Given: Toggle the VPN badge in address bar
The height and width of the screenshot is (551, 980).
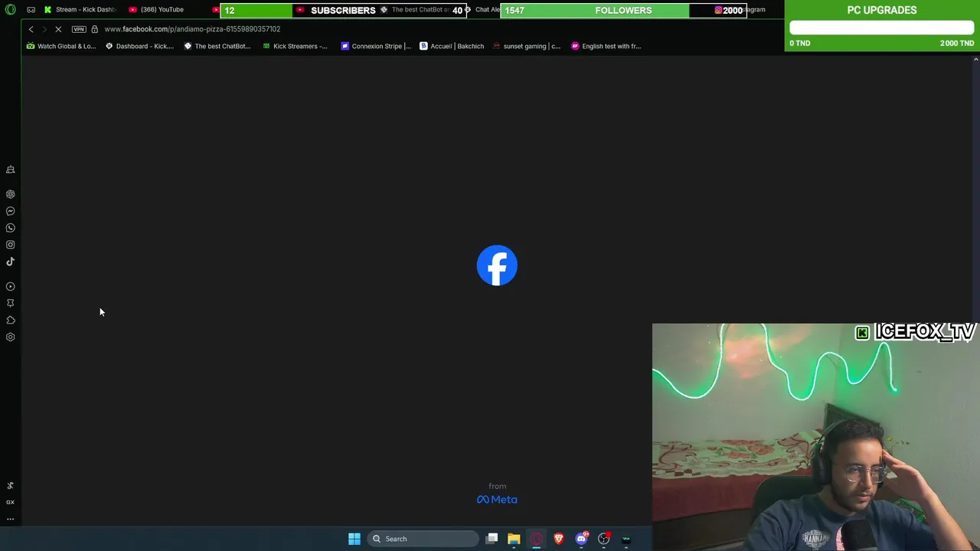Looking at the screenshot, I should [79, 29].
